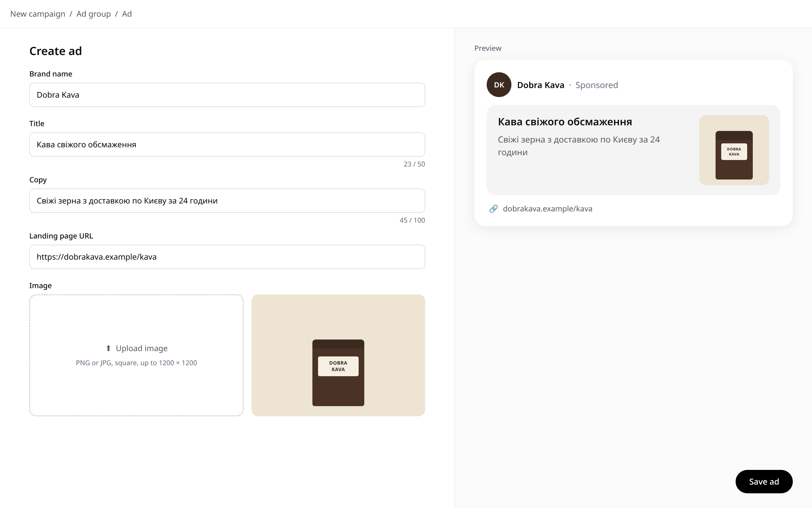This screenshot has width=812, height=508.
Task: Click the Preview panel label
Action: coord(488,48)
